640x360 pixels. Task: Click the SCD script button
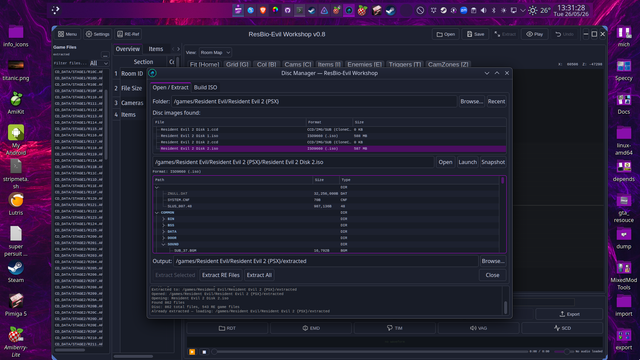pyautogui.click(x=562, y=328)
